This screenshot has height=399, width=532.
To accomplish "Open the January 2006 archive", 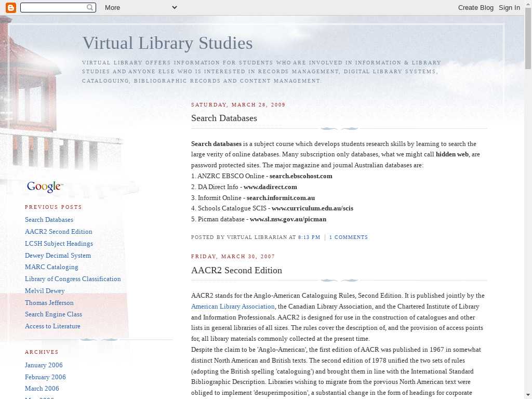I will (x=44, y=365).
